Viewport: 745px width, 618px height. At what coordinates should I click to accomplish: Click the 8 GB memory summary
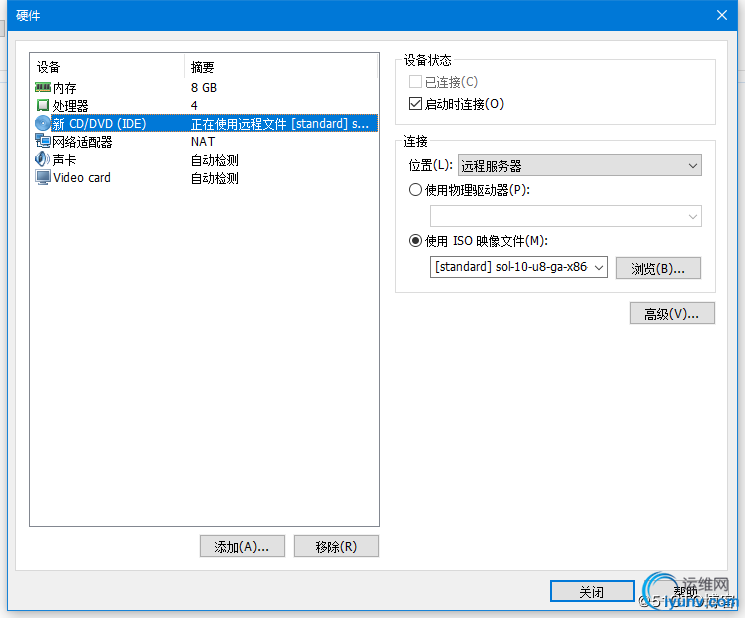coord(204,87)
